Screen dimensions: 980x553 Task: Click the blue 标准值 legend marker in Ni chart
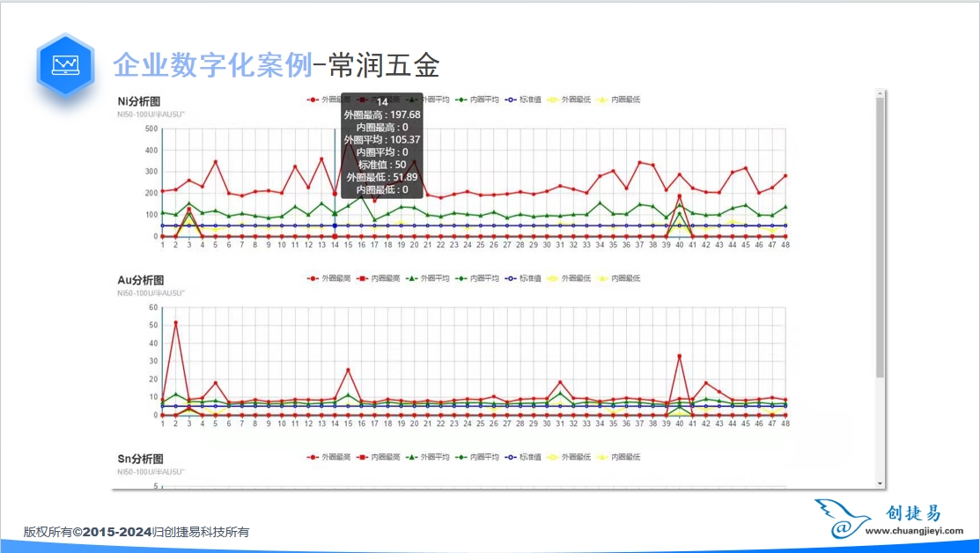507,100
